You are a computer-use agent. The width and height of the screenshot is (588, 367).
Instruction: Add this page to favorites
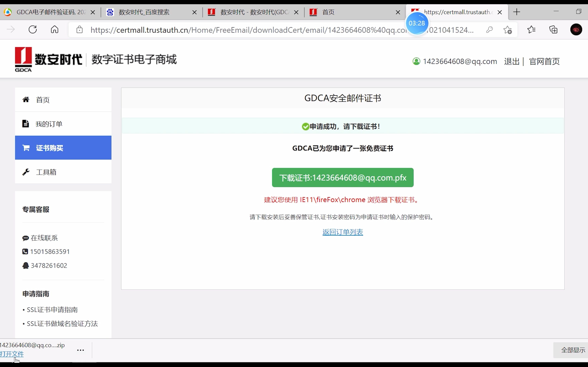pos(508,30)
